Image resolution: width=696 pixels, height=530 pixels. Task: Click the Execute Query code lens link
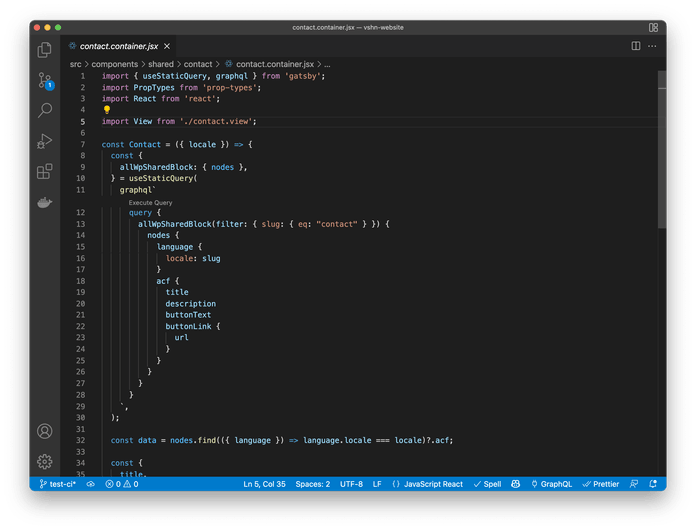coord(150,202)
